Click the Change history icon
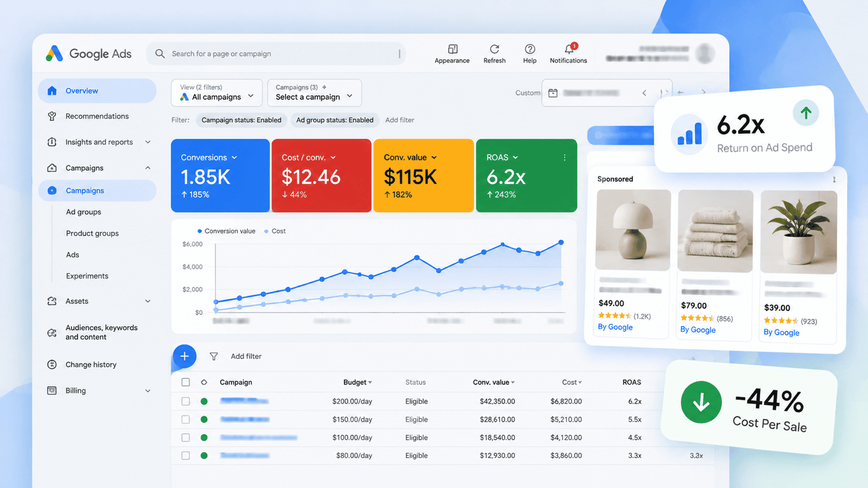This screenshot has height=488, width=868. coord(52,364)
